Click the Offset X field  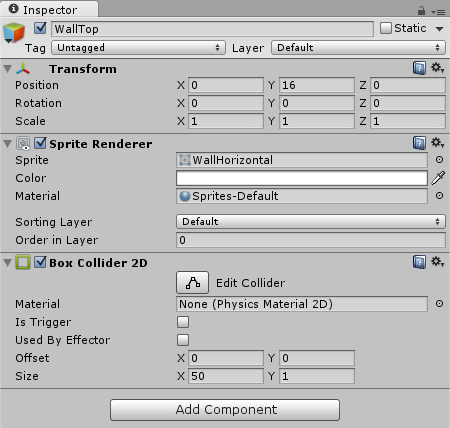tap(226, 358)
